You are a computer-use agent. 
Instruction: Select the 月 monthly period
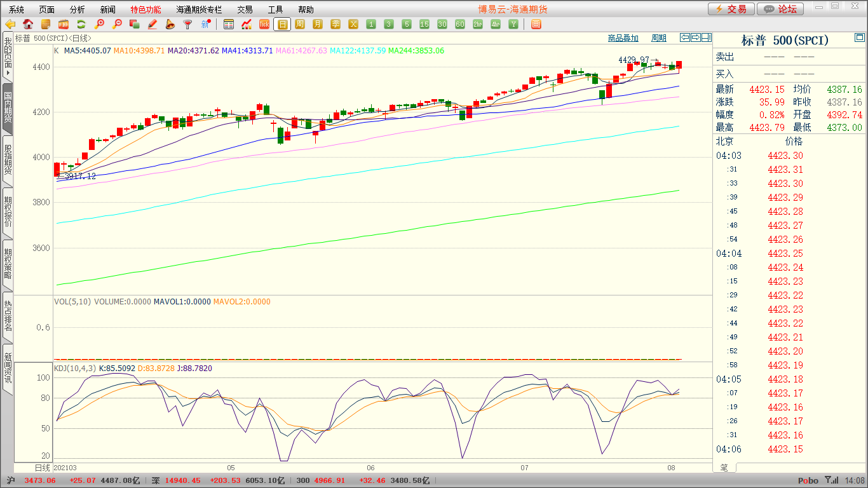coord(318,24)
